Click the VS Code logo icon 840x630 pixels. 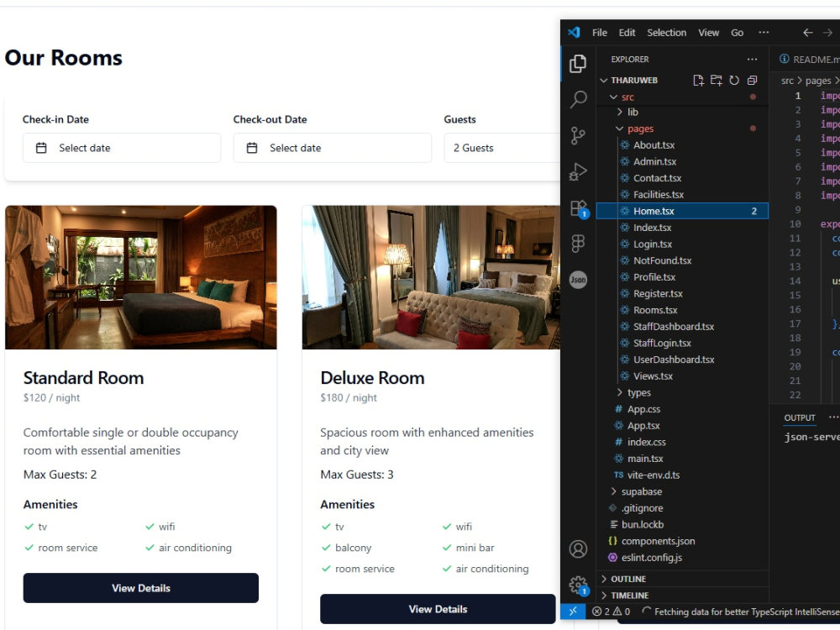(x=575, y=32)
